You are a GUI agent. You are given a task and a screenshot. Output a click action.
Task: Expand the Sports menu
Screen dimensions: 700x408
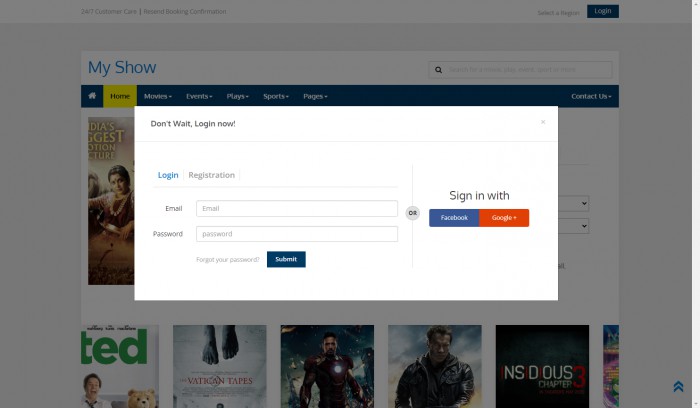pos(276,96)
